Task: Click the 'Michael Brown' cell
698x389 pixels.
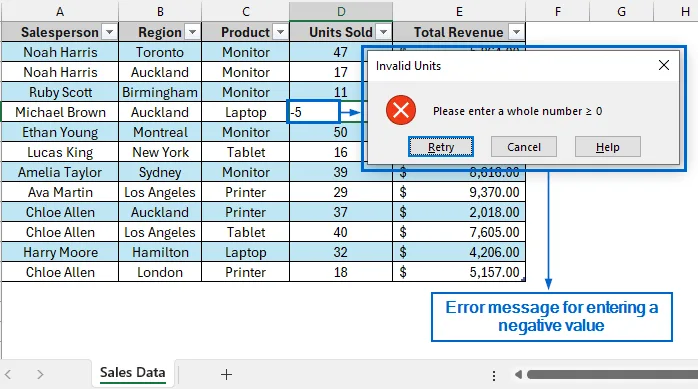Action: click(60, 112)
